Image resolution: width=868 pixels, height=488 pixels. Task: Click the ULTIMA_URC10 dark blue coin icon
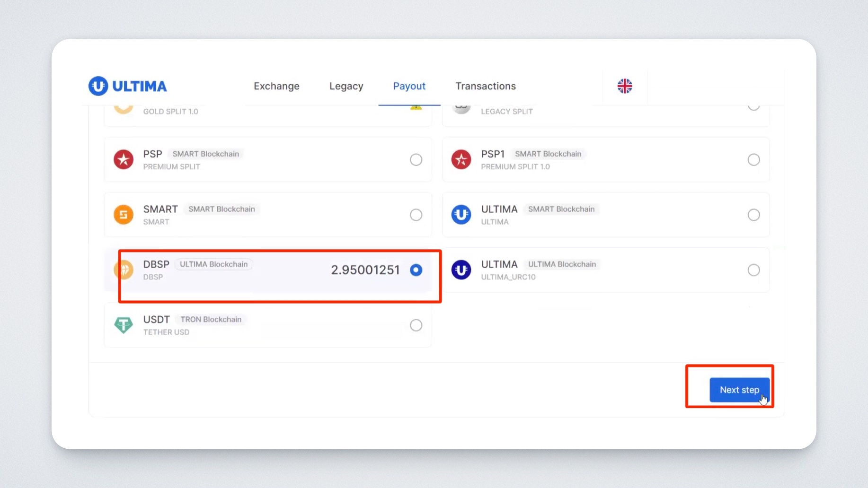tap(461, 270)
